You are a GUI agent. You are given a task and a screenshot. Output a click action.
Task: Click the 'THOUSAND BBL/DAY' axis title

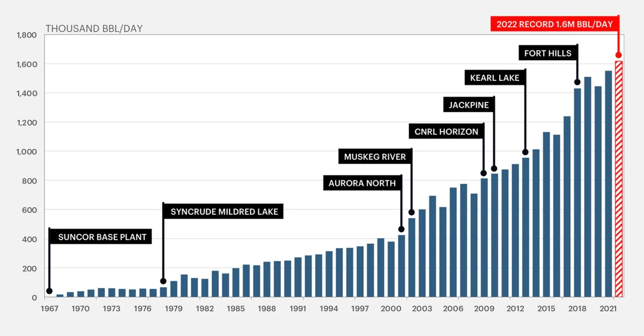[x=94, y=29]
